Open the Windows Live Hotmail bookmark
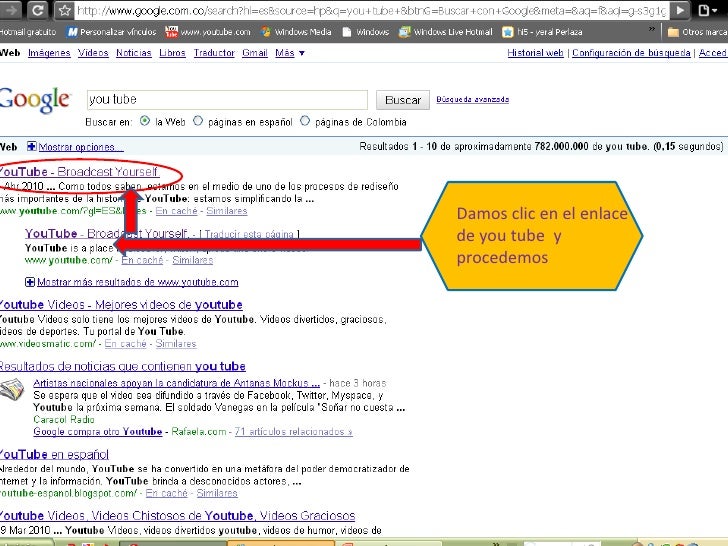The width and height of the screenshot is (728, 546). (446, 32)
